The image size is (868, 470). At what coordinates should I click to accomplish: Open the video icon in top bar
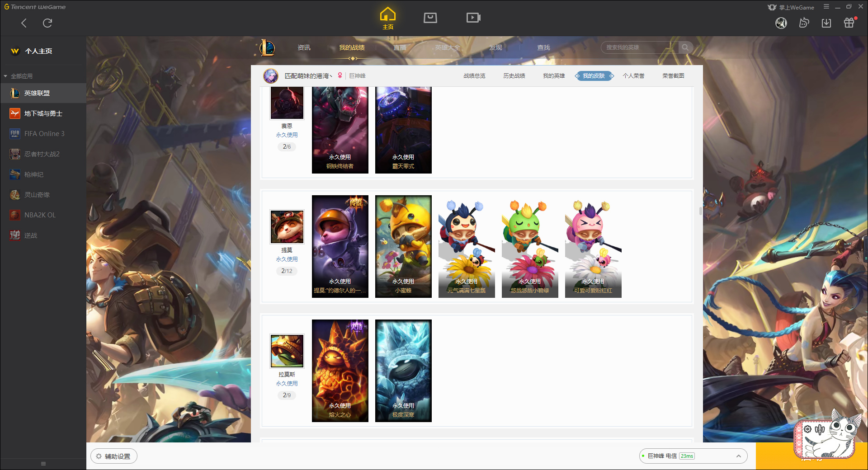click(x=473, y=18)
